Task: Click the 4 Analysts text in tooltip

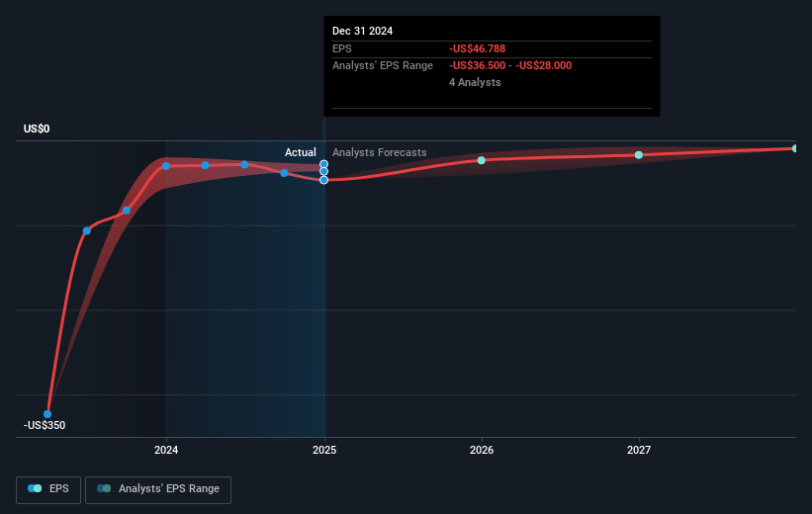Action: click(475, 82)
